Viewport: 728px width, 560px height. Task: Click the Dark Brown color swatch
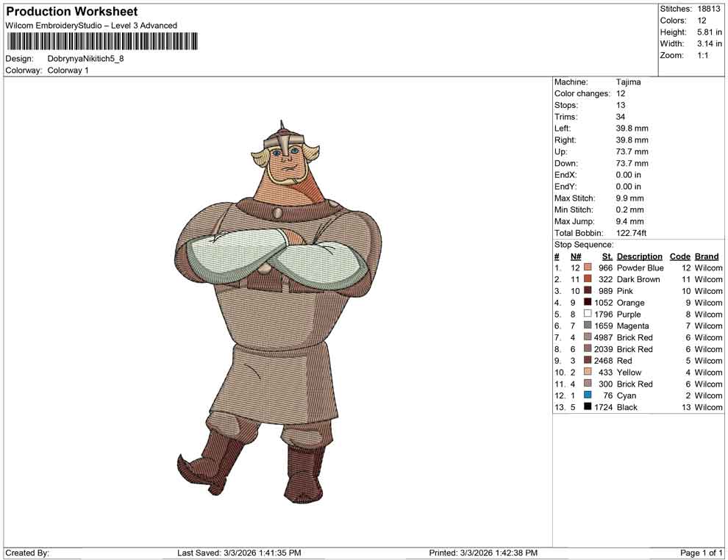pyautogui.click(x=588, y=279)
